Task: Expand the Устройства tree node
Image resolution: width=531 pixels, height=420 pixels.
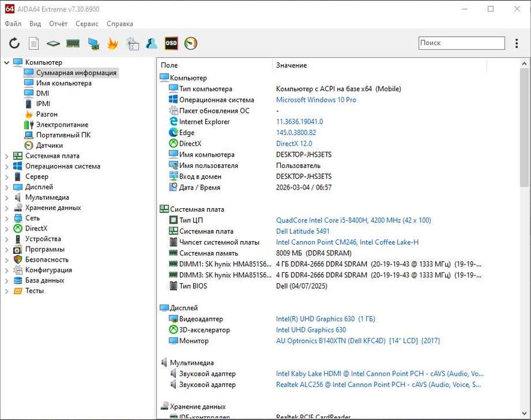Action: [x=7, y=239]
